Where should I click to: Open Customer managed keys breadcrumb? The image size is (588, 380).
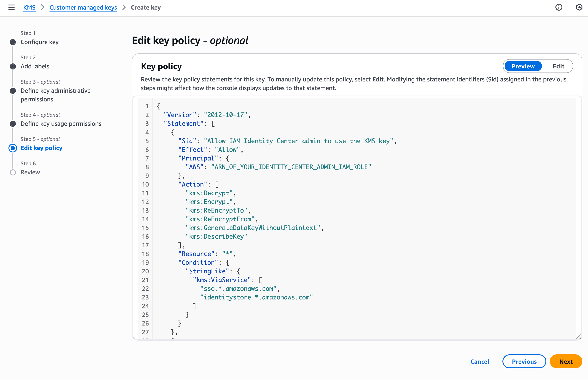(x=83, y=8)
